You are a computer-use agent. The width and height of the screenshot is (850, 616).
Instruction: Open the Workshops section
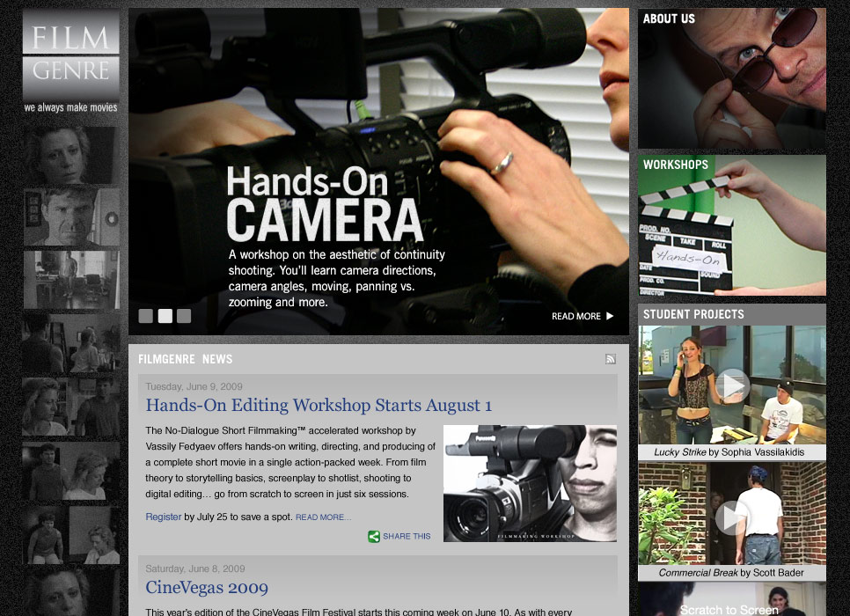coord(731,225)
